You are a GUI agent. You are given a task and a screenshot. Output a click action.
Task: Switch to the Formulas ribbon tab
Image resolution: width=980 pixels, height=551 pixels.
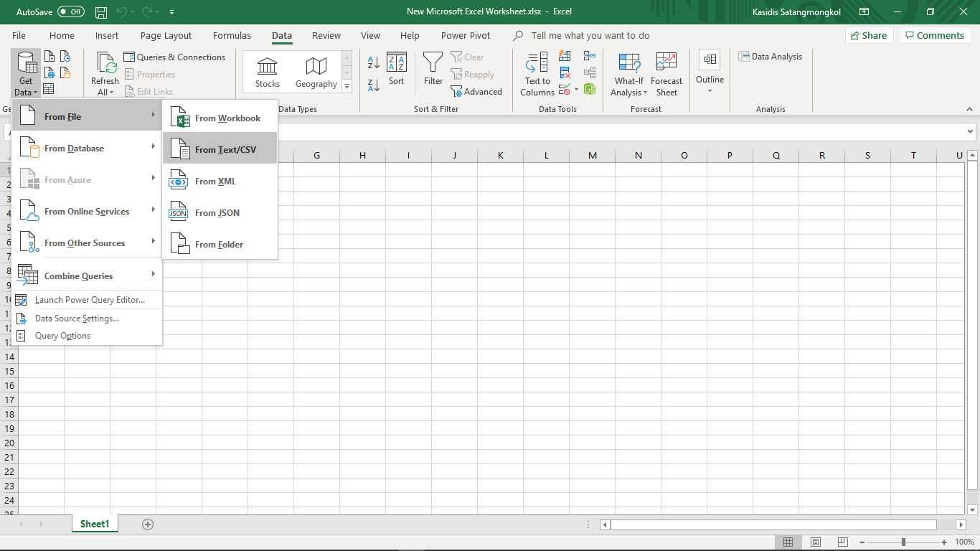tap(232, 35)
